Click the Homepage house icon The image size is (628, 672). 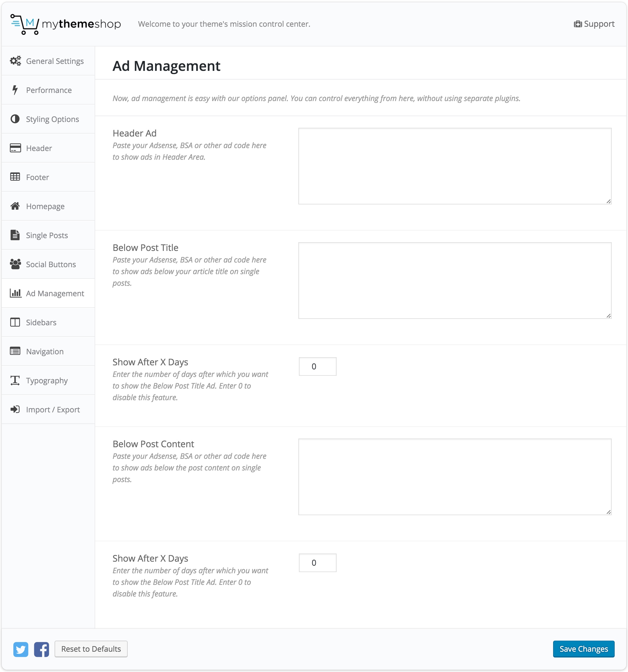tap(15, 206)
